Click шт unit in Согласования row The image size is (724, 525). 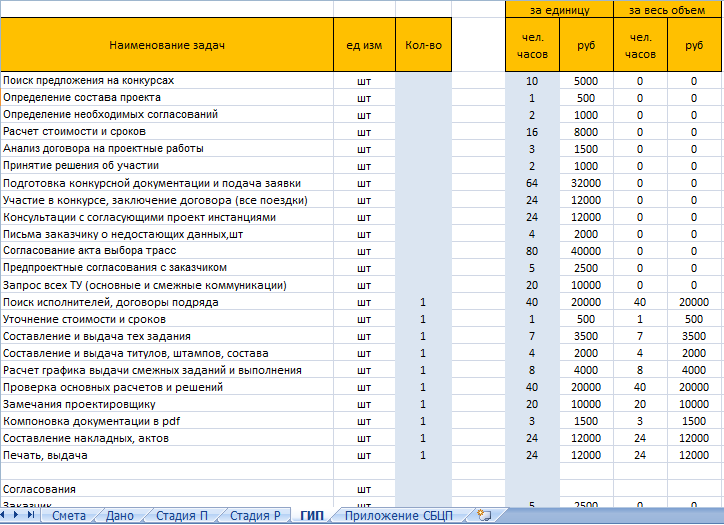coord(364,489)
